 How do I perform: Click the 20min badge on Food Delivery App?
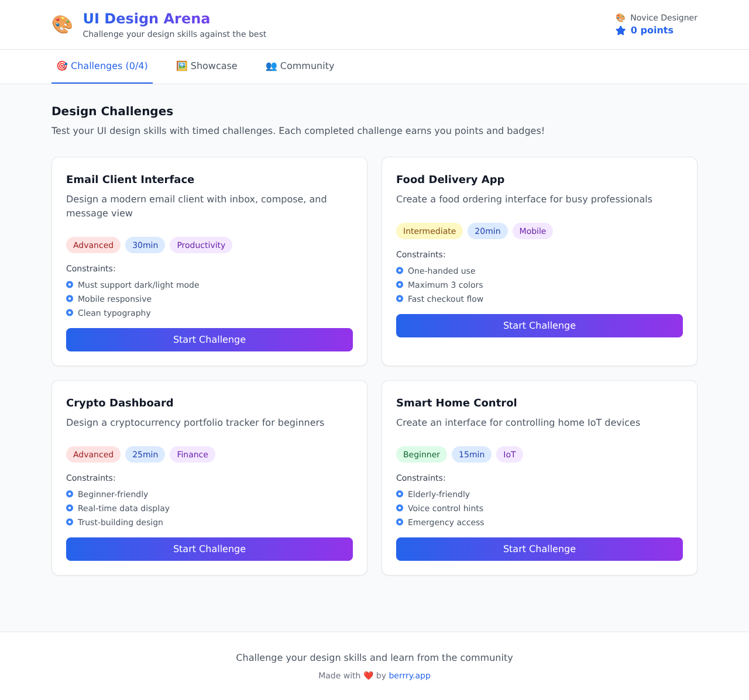click(x=487, y=231)
